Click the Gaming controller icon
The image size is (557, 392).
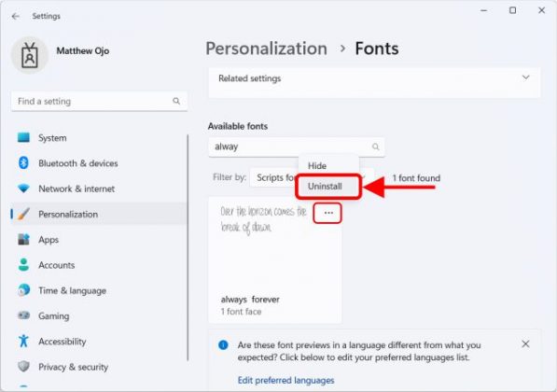pyautogui.click(x=24, y=315)
